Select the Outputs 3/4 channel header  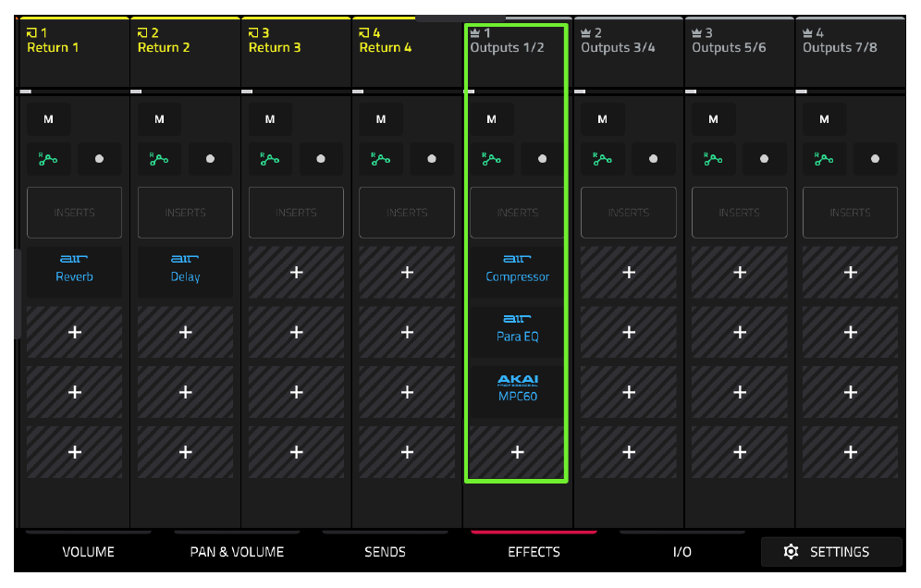[629, 53]
